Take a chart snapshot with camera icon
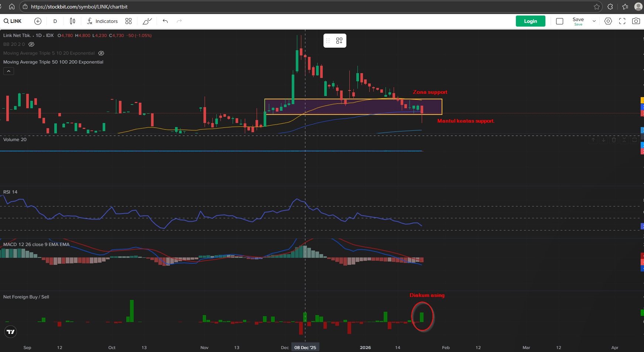 click(x=636, y=21)
